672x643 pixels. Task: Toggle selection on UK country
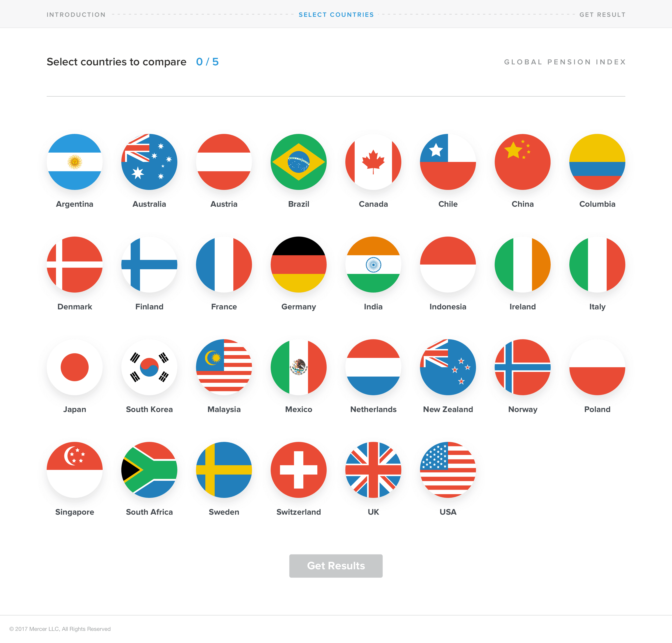coord(373,477)
